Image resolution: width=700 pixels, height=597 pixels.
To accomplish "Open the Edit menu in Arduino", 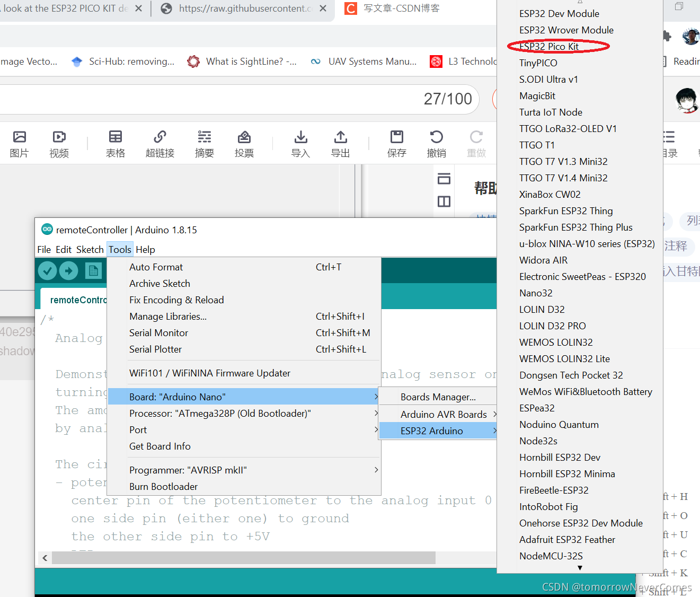I will coord(64,250).
